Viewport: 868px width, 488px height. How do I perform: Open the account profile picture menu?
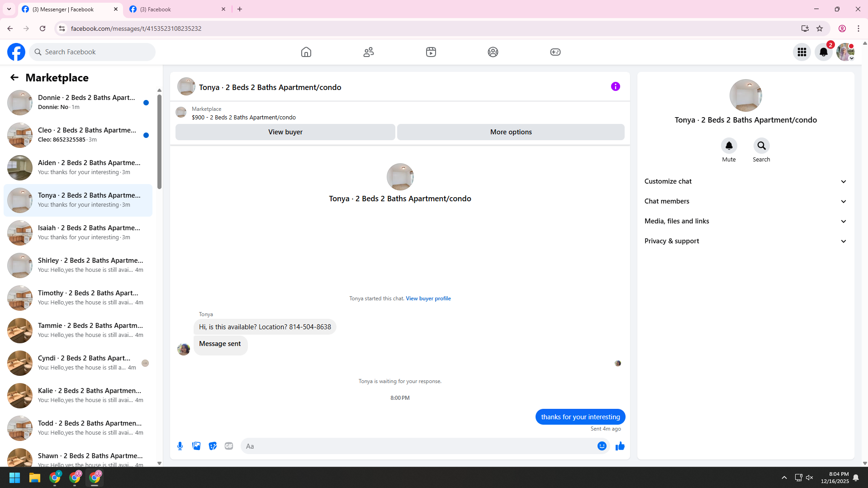click(x=845, y=52)
